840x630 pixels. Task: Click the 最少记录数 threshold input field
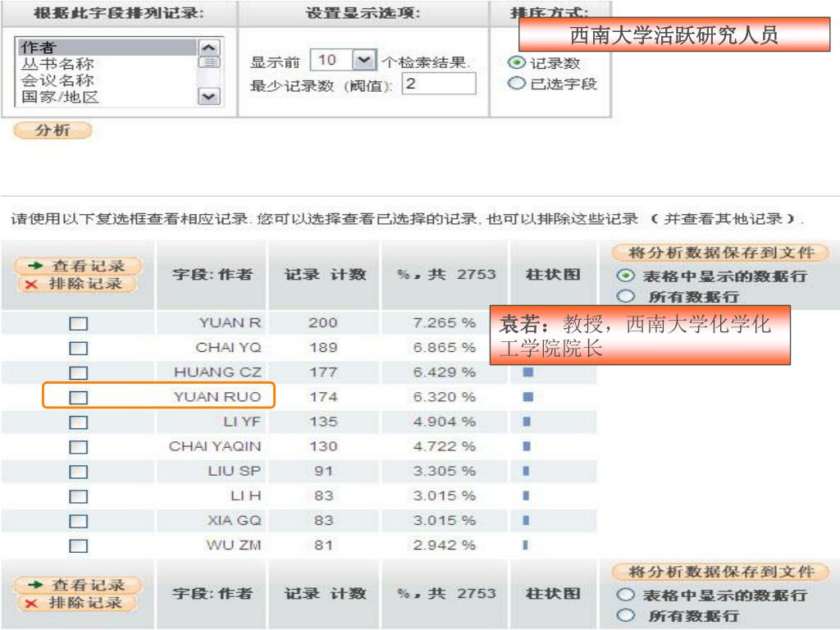click(x=439, y=84)
